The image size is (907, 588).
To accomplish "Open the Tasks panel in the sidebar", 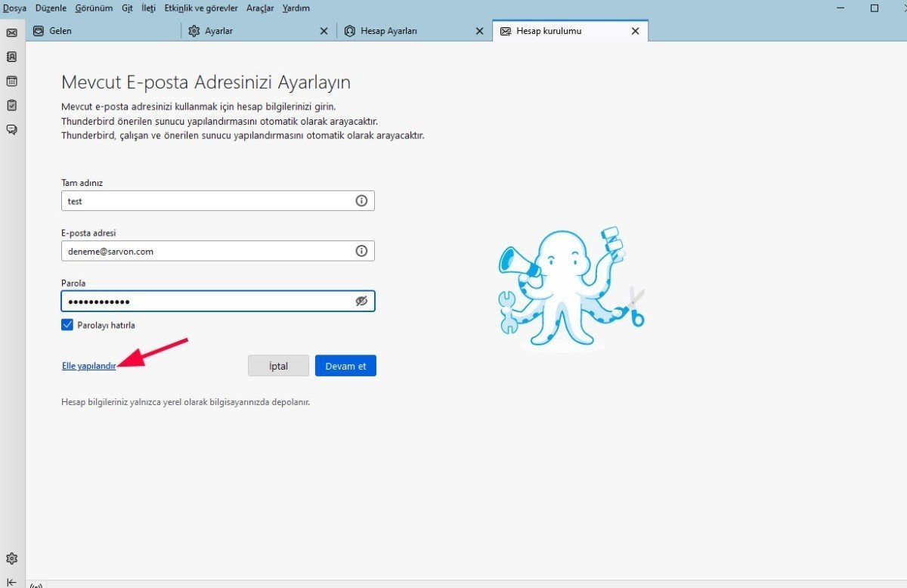I will pos(11,105).
